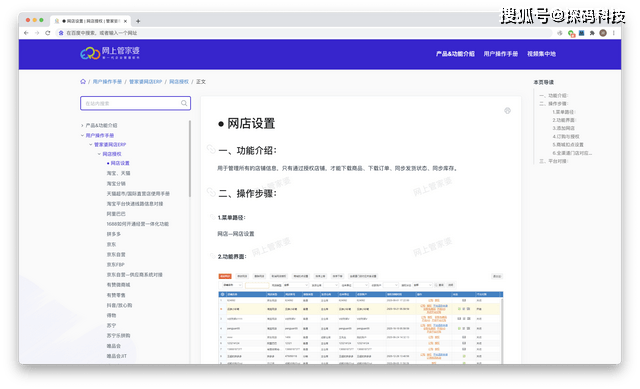Open 苏宁乐拼购 sidebar page
The image size is (640, 389).
coord(118,336)
